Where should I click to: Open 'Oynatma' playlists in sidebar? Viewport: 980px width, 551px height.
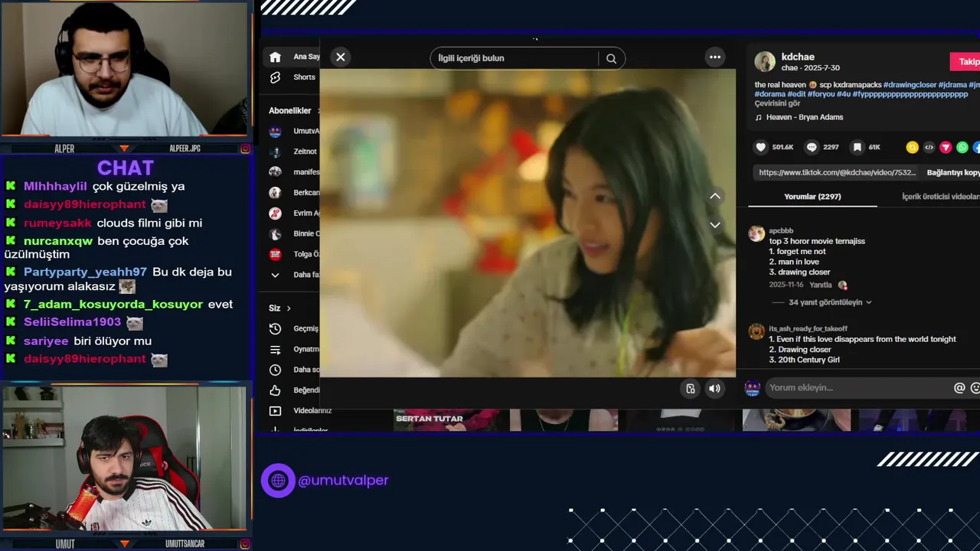(x=295, y=349)
